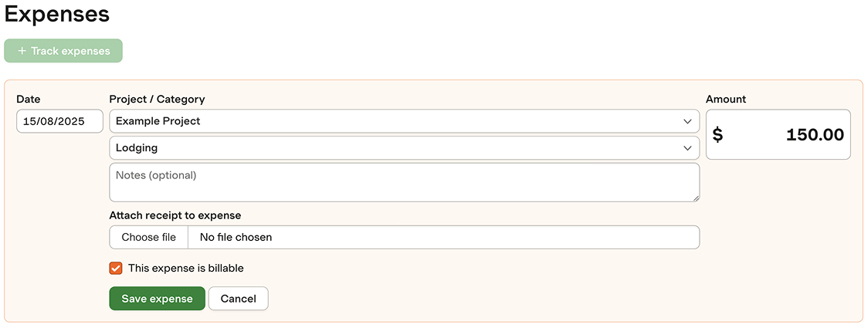Click the chevron arrow on Lodging selector

click(x=687, y=148)
